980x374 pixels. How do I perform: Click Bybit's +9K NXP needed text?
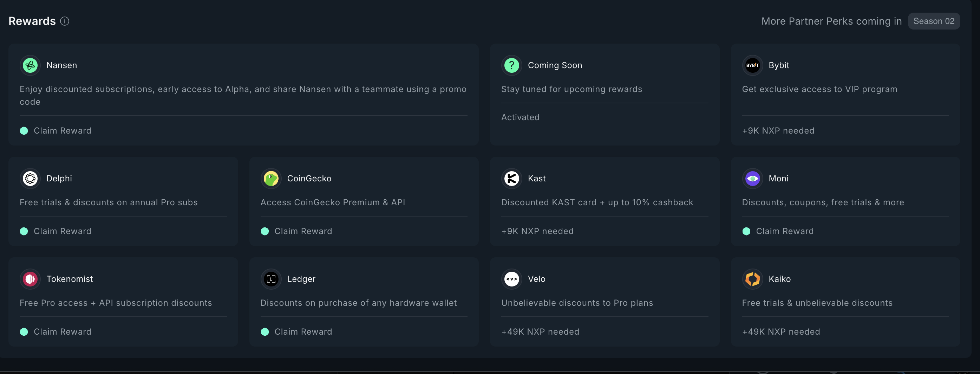pos(778,131)
